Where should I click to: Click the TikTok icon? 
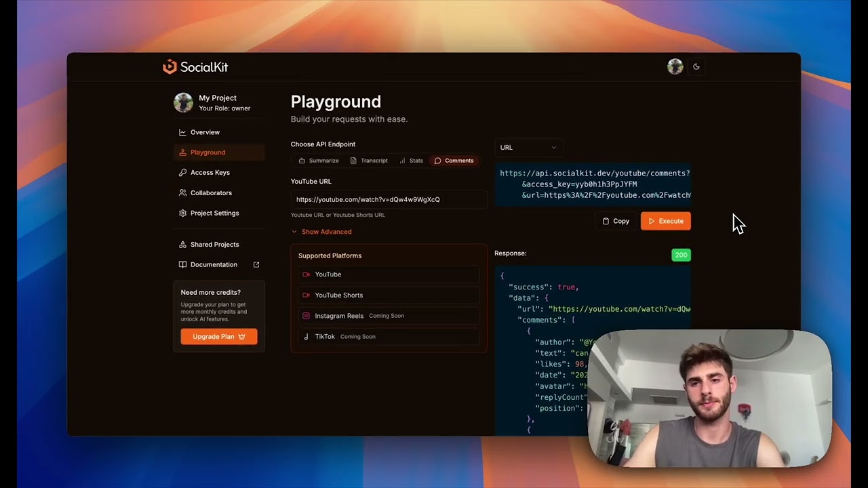pos(306,337)
